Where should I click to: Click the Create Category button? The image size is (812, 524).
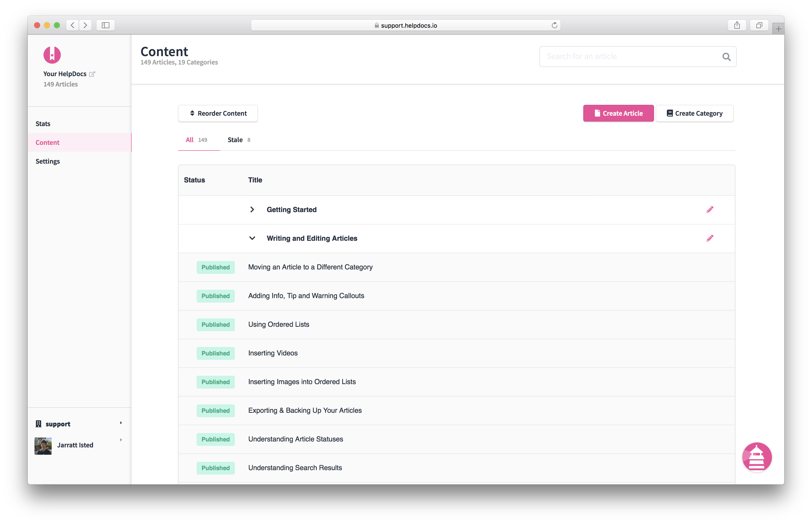click(694, 113)
